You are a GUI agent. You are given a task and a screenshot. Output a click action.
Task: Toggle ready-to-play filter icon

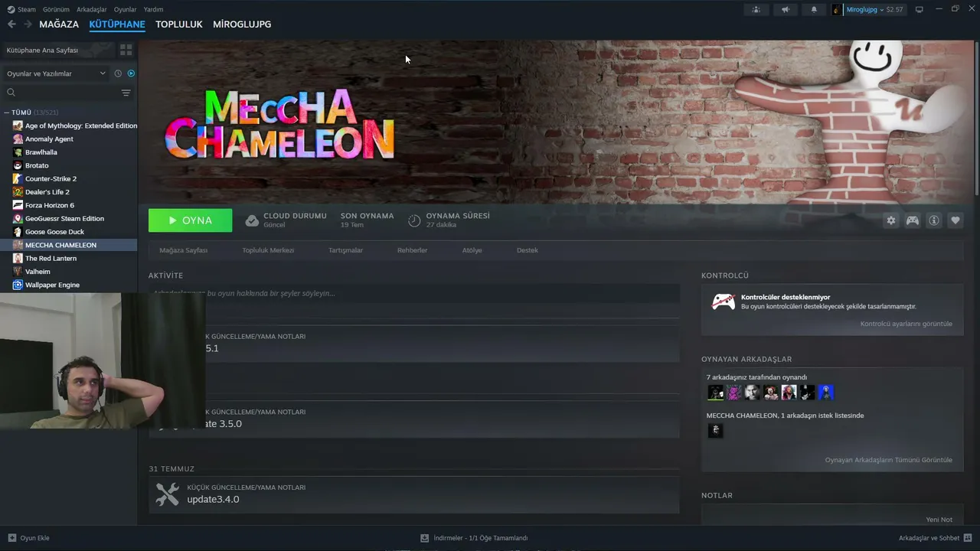(x=131, y=73)
